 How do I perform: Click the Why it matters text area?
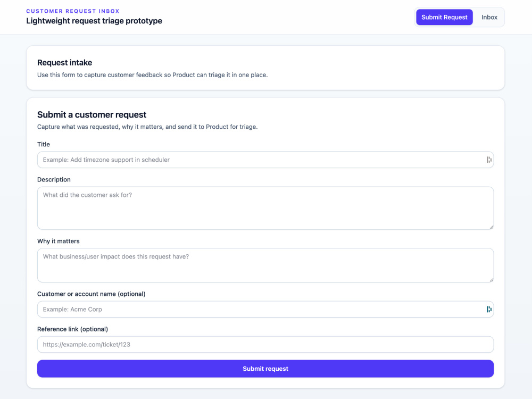coord(265,265)
